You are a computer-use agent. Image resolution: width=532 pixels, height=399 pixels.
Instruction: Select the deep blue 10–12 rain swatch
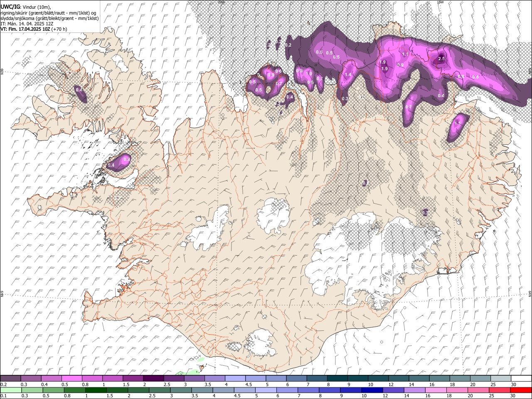coord(372,390)
